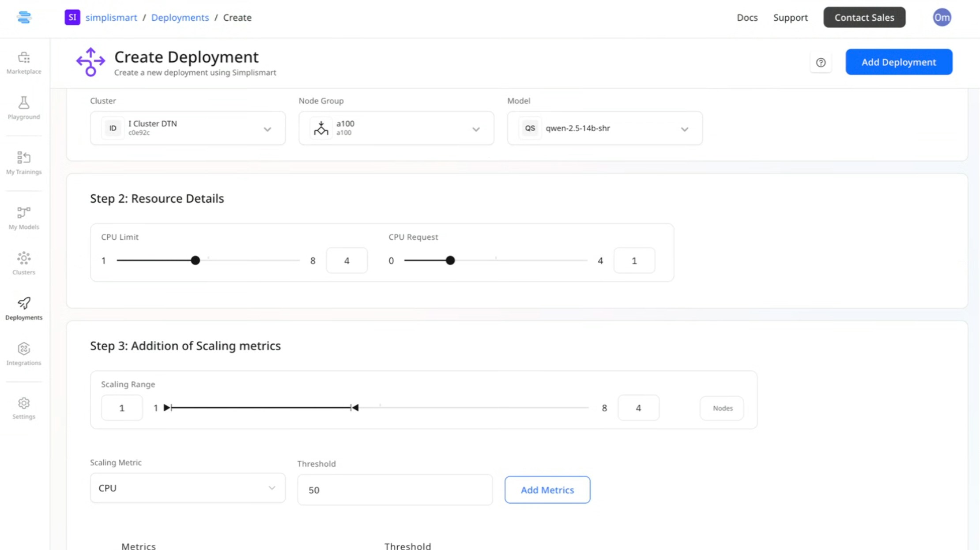Click the Add Metrics button
Screen dimensions: 980x550
[x=547, y=490]
